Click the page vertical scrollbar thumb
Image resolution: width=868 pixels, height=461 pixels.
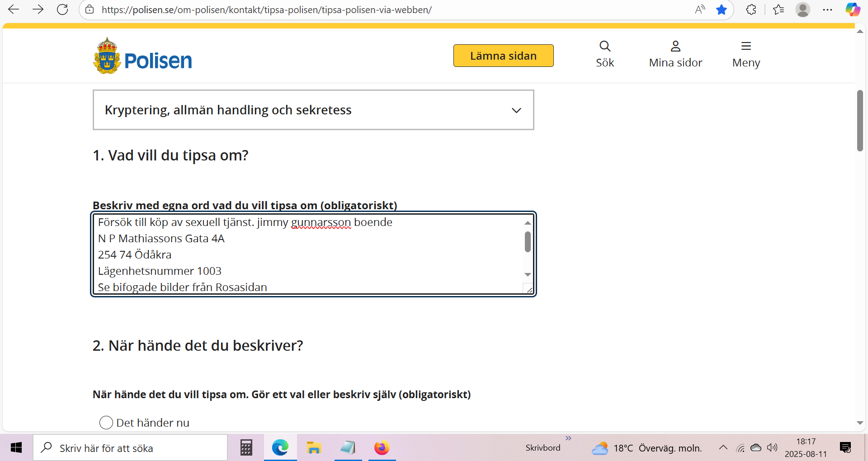(x=860, y=120)
